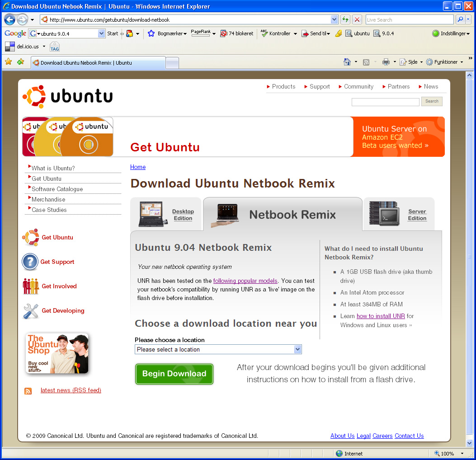Click the Ubuntu Shop banner image
Screen dimensions: 476x460
pyautogui.click(x=57, y=353)
